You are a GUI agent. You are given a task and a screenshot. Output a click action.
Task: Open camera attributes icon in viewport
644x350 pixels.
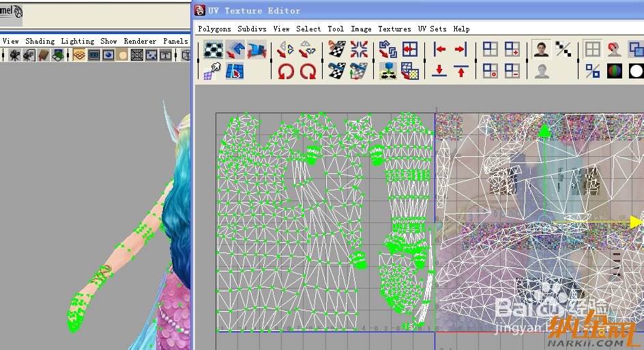tap(29, 55)
